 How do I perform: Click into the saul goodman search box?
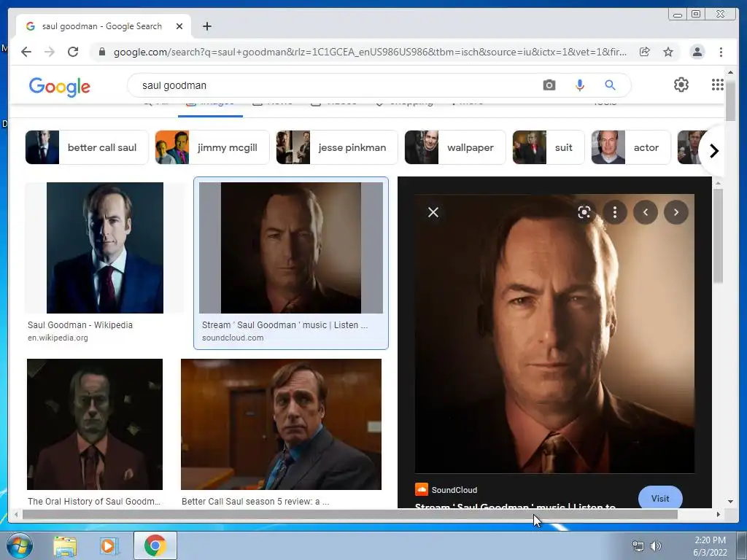pos(333,85)
